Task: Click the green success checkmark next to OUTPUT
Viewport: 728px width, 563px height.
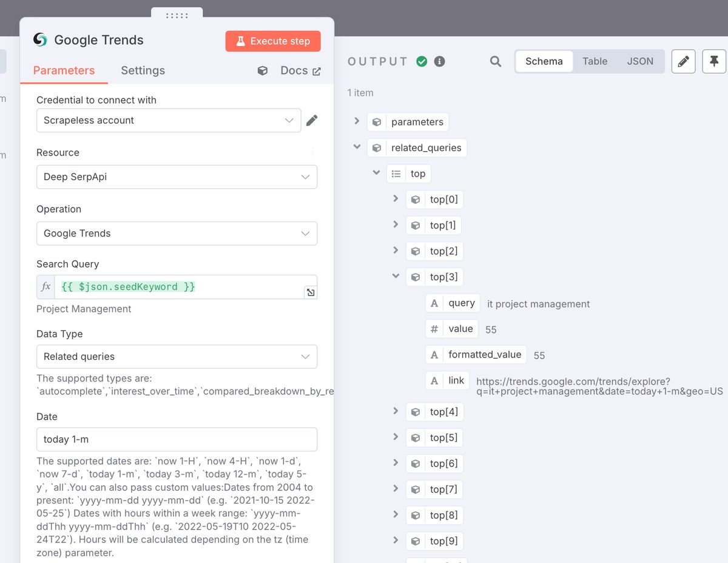Action: (422, 61)
